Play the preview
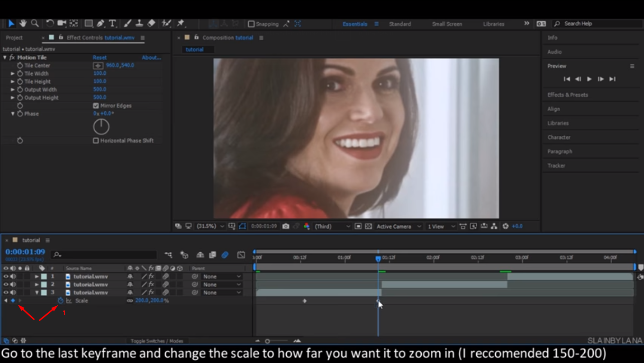The image size is (644, 363). click(x=589, y=79)
